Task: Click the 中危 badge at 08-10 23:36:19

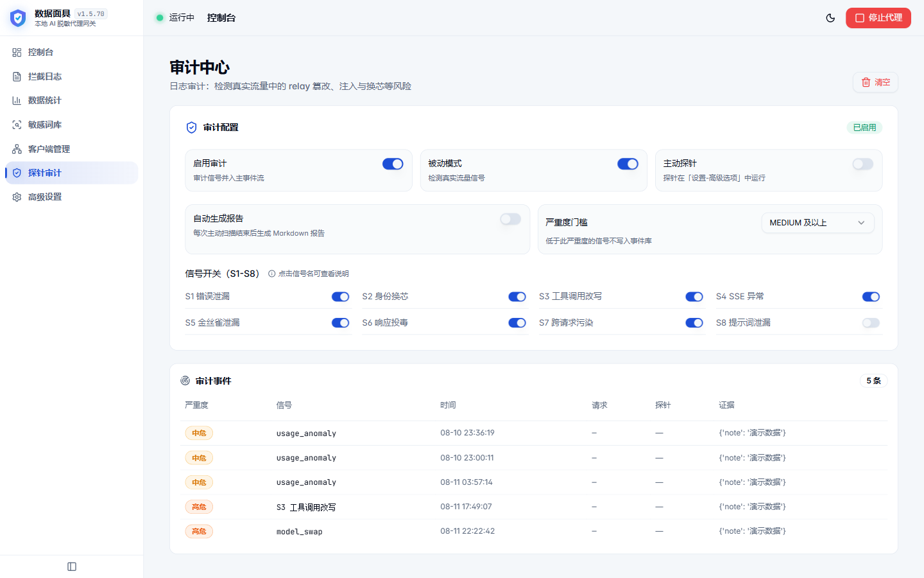Action: pos(199,433)
